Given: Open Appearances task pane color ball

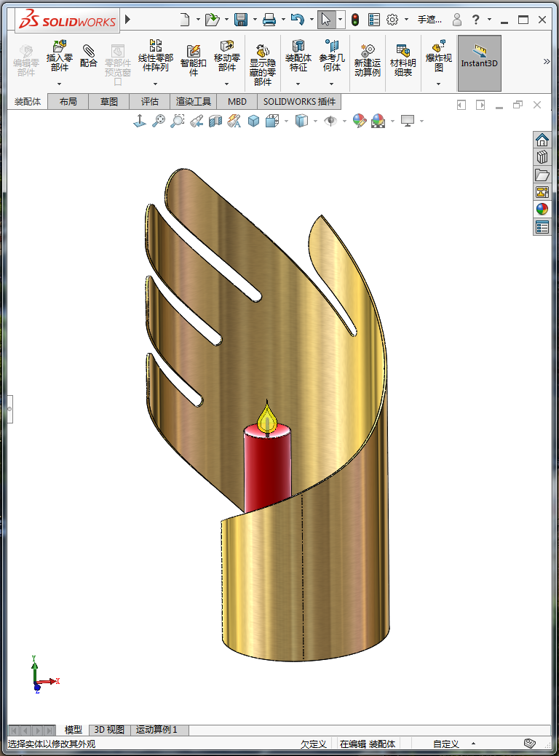Looking at the screenshot, I should [x=542, y=210].
